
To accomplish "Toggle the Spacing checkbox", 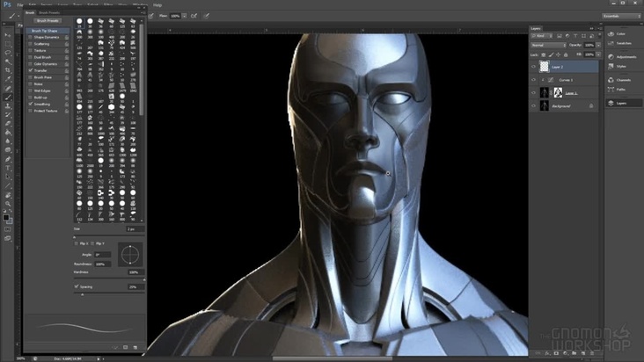I will (x=77, y=286).
